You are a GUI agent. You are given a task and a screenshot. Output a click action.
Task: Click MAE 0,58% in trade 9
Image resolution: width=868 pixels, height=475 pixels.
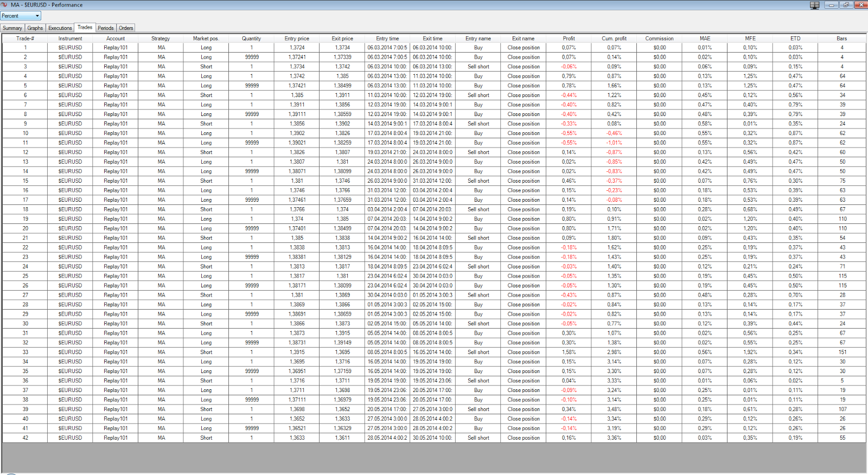705,124
